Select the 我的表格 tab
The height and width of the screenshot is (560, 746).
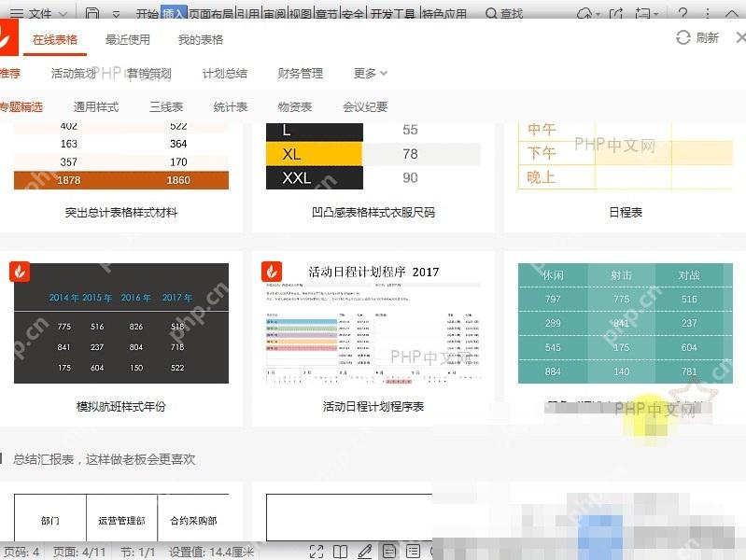(x=201, y=39)
